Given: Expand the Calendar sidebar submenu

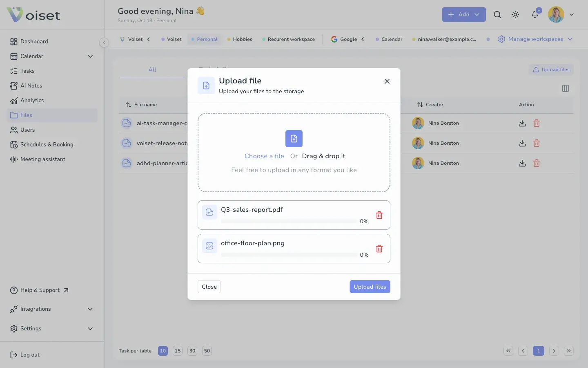Looking at the screenshot, I should [90, 56].
